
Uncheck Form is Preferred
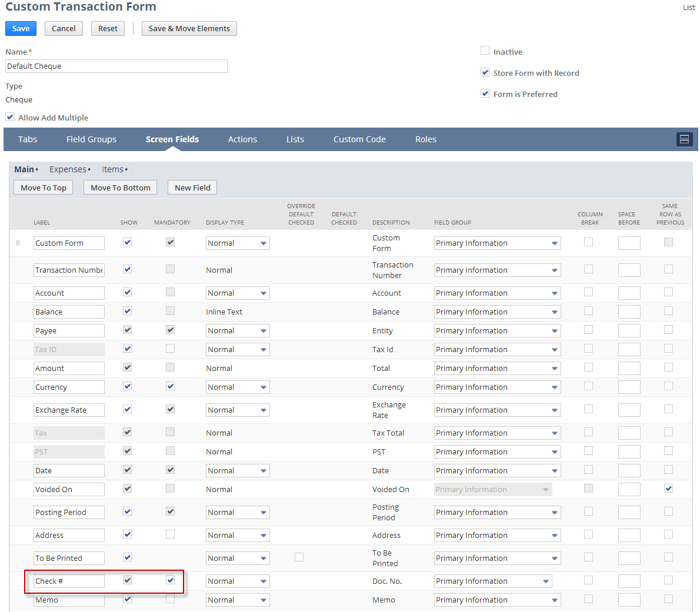click(485, 93)
